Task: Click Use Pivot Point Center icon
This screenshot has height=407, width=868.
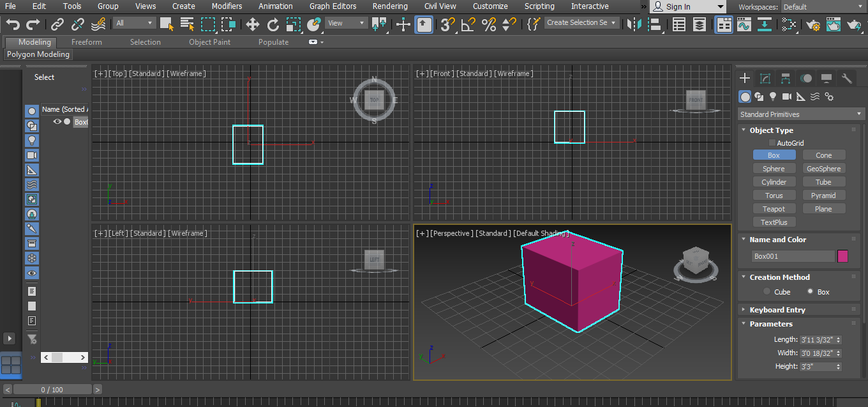Action: [x=379, y=25]
